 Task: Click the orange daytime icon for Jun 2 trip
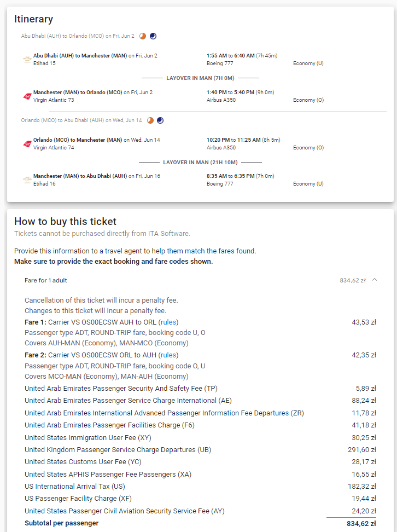143,36
